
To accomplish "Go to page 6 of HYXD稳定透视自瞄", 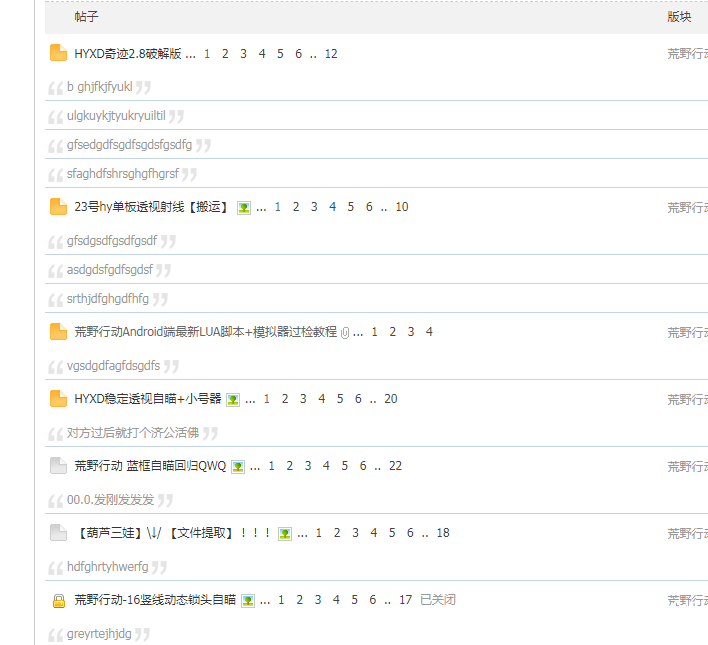I will [358, 399].
